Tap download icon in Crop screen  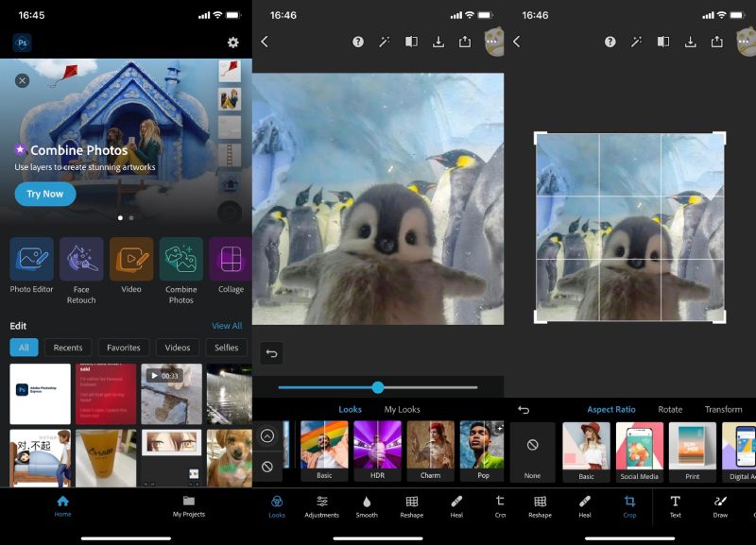pos(691,42)
